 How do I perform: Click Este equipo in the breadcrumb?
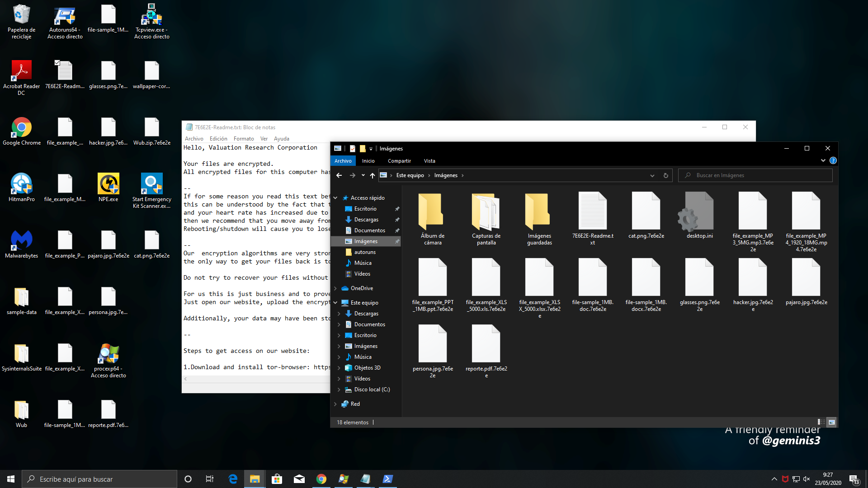click(410, 175)
